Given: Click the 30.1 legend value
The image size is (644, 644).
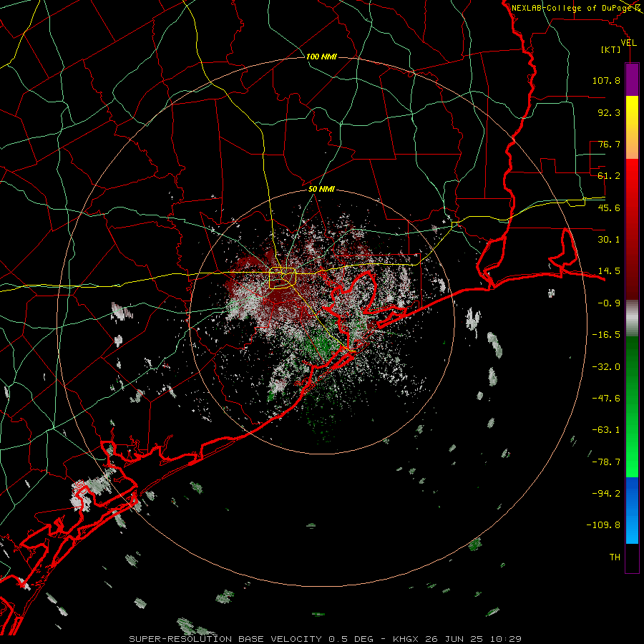Looking at the screenshot, I should coord(609,240).
